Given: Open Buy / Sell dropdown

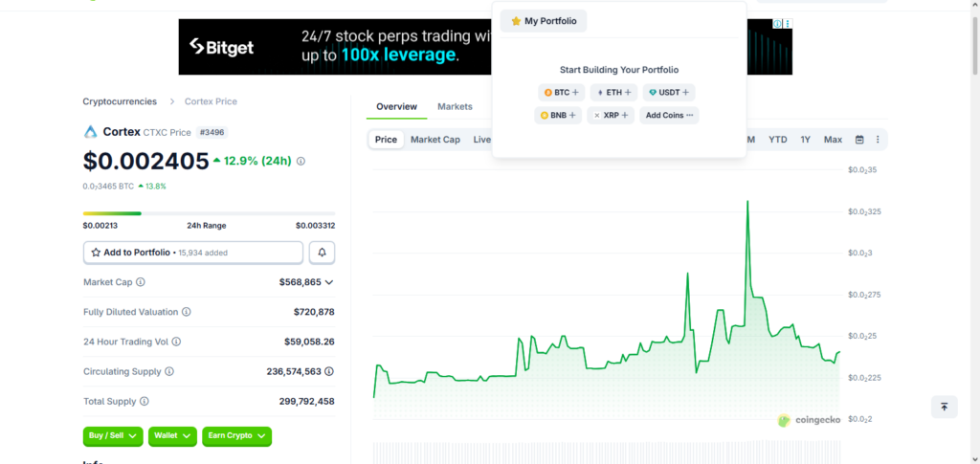Looking at the screenshot, I should coord(113,436).
